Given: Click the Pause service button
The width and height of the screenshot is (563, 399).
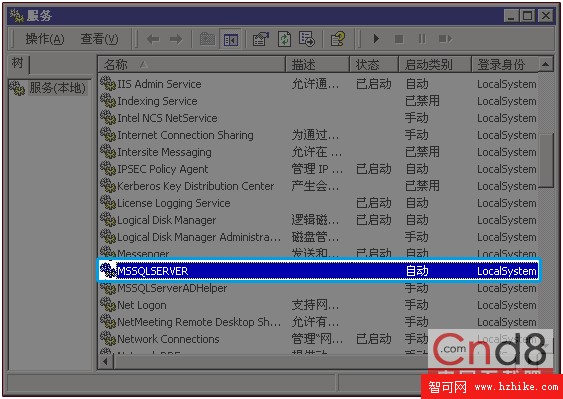Looking at the screenshot, I should pyautogui.click(x=422, y=39).
